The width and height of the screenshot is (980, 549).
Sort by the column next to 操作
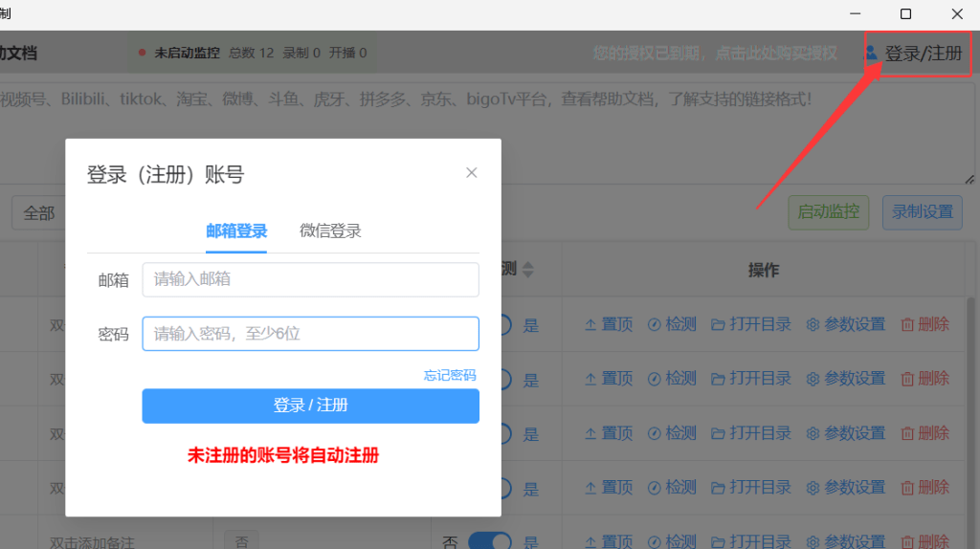pyautogui.click(x=528, y=270)
